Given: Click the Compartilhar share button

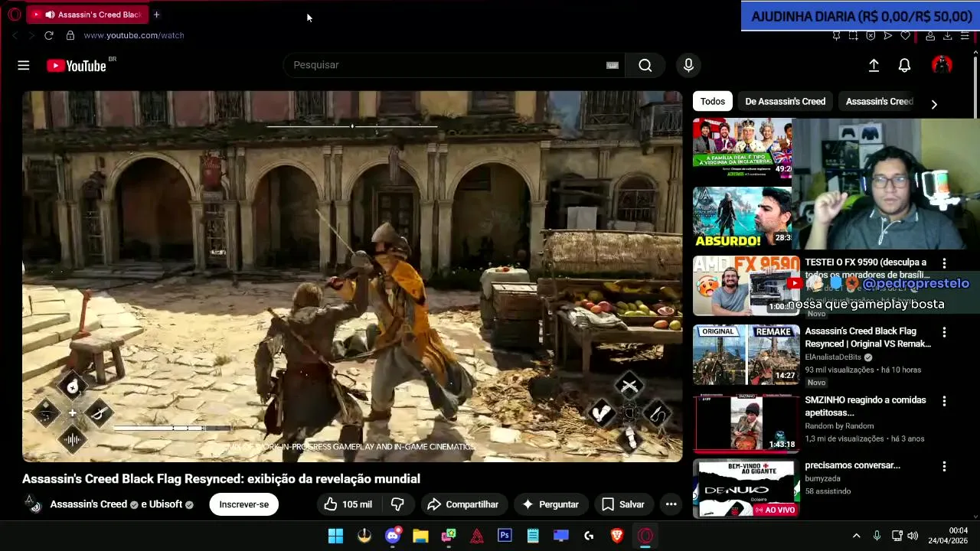Looking at the screenshot, I should (x=462, y=504).
